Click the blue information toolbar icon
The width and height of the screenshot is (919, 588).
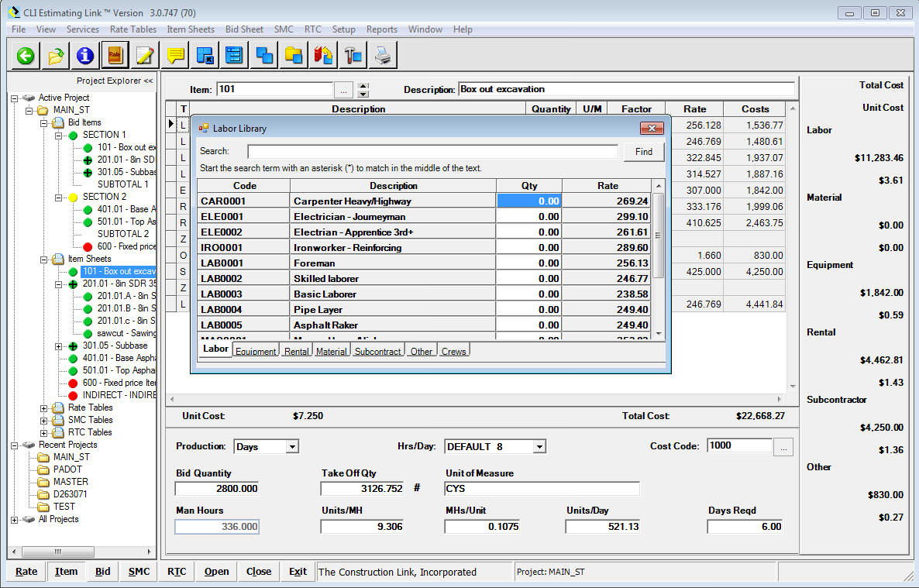(85, 56)
